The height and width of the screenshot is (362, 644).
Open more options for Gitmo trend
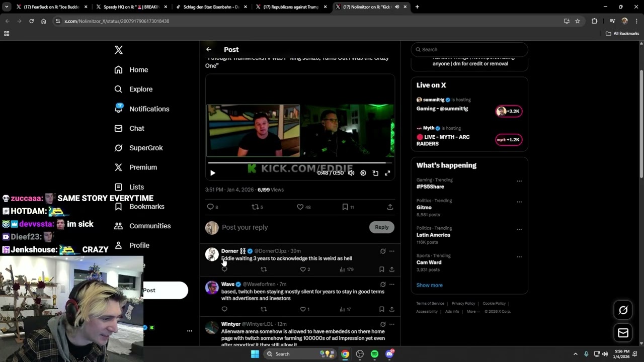519,202
